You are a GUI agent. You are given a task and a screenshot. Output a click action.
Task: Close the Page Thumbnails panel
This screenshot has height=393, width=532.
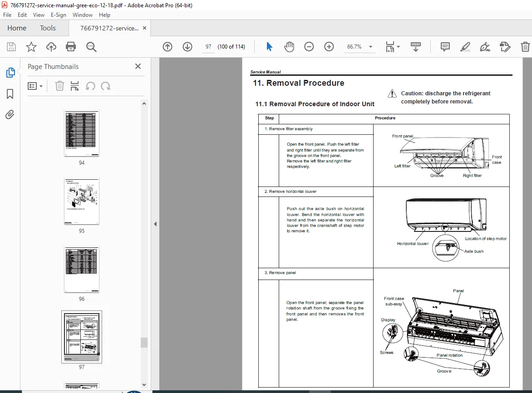[138, 66]
